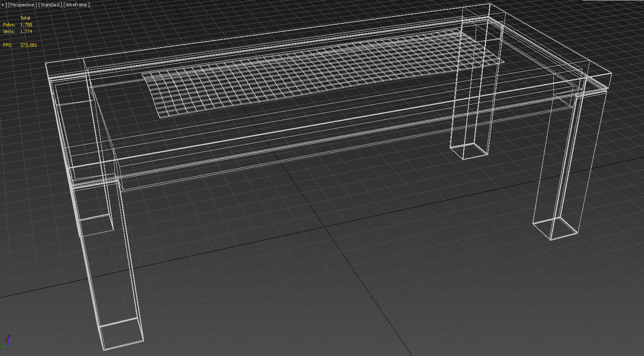Click the world axis tripod icon

tap(6, 340)
